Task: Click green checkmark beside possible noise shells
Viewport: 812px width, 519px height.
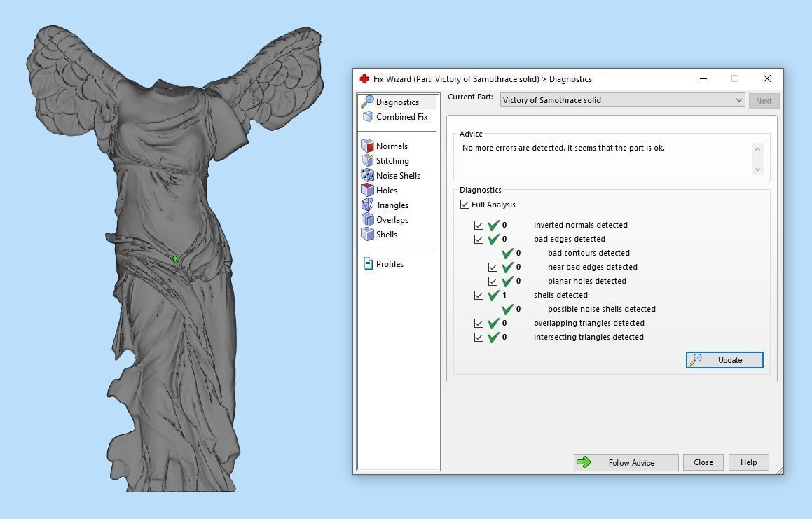Action: click(507, 309)
